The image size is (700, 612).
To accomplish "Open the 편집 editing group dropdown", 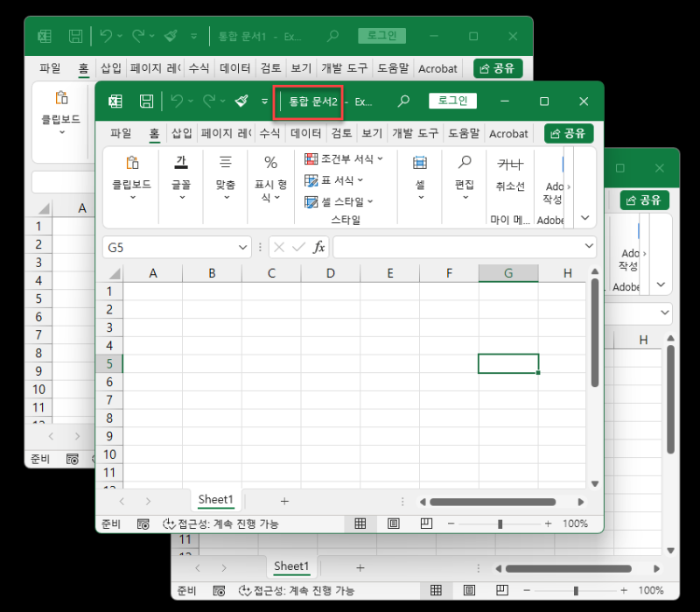I will click(465, 178).
